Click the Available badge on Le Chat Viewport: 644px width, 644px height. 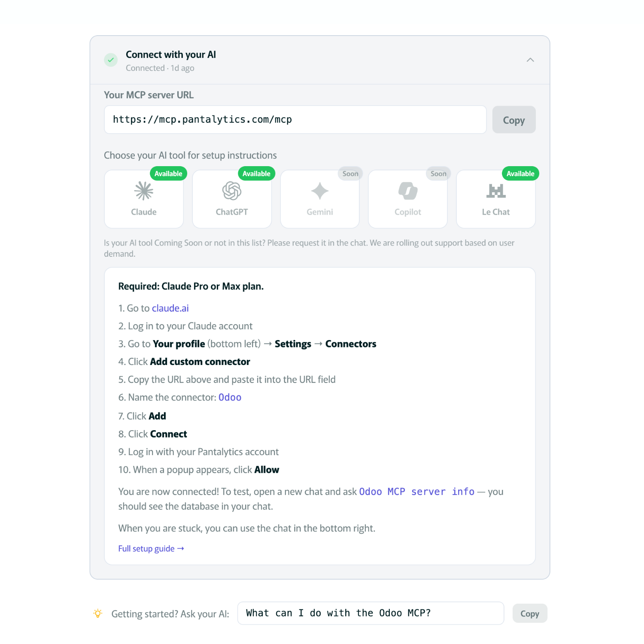click(520, 173)
